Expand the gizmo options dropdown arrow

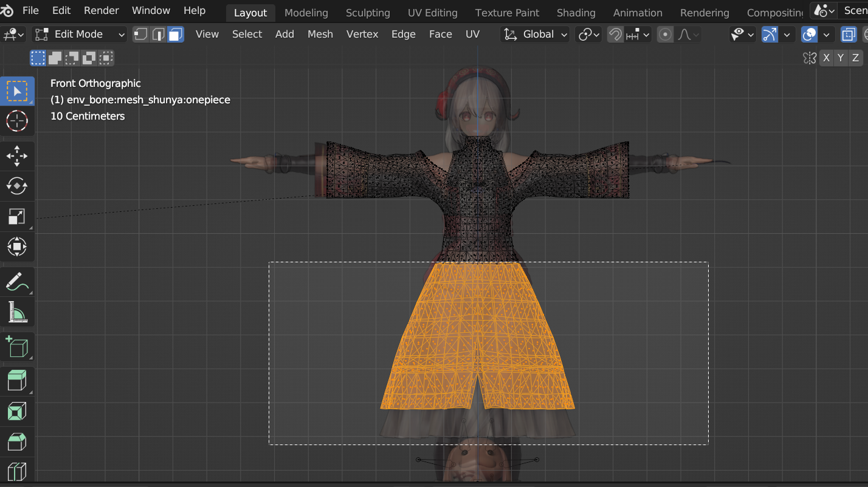[x=787, y=35]
